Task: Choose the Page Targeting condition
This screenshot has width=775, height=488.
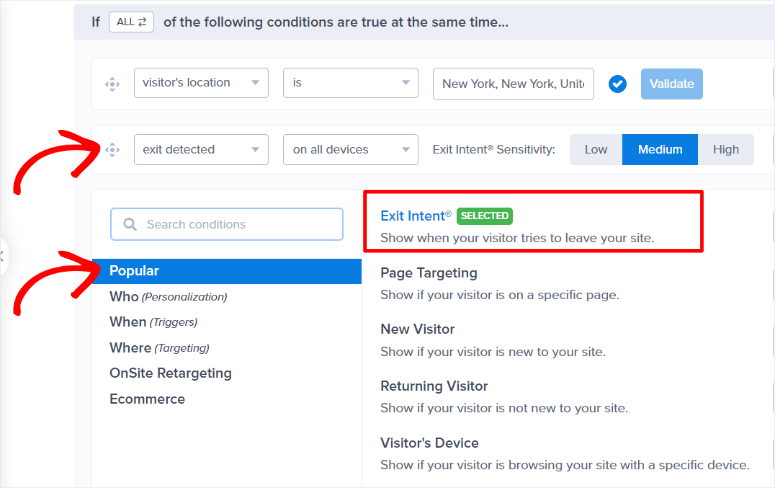Action: 429,273
